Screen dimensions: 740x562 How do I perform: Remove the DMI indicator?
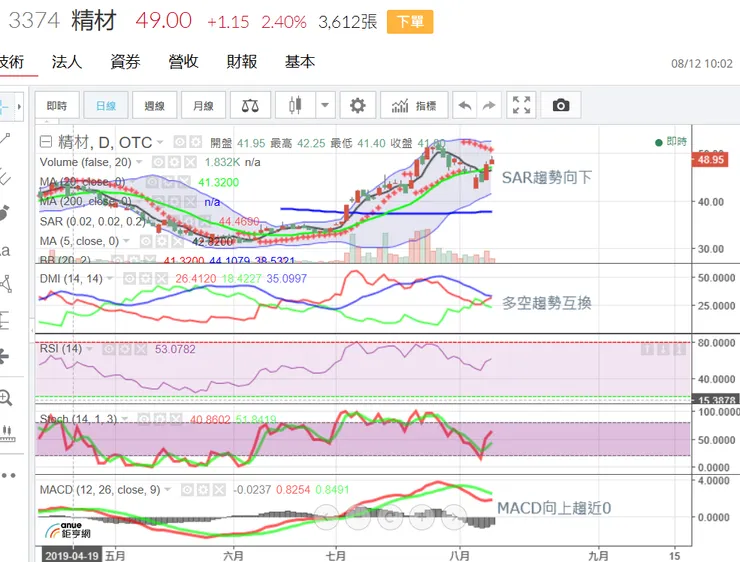coord(161,278)
